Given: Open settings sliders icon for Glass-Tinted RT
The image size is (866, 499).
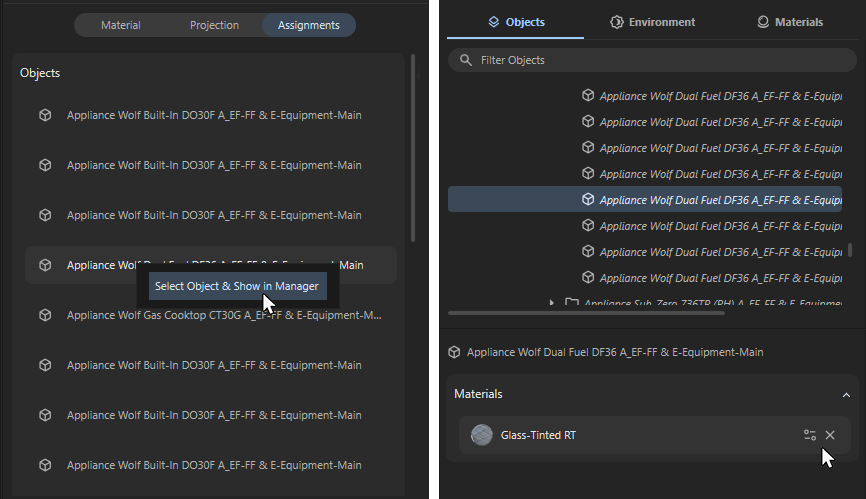Looking at the screenshot, I should [x=810, y=435].
